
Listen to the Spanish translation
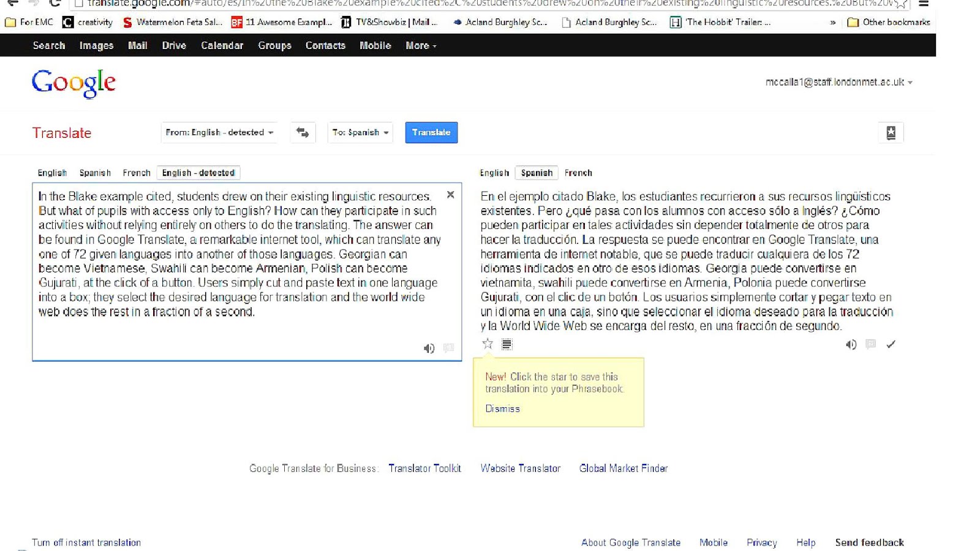(851, 345)
